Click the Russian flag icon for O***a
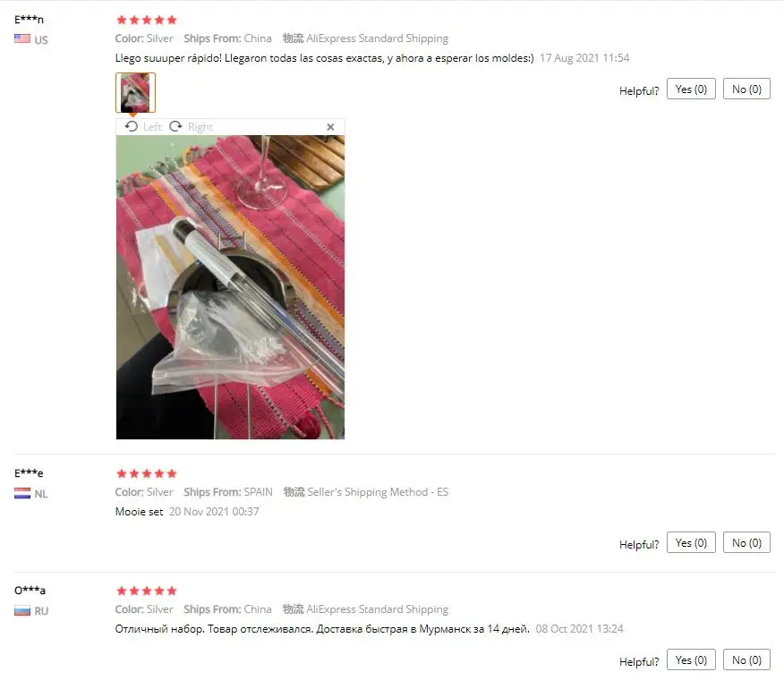 pyautogui.click(x=22, y=610)
